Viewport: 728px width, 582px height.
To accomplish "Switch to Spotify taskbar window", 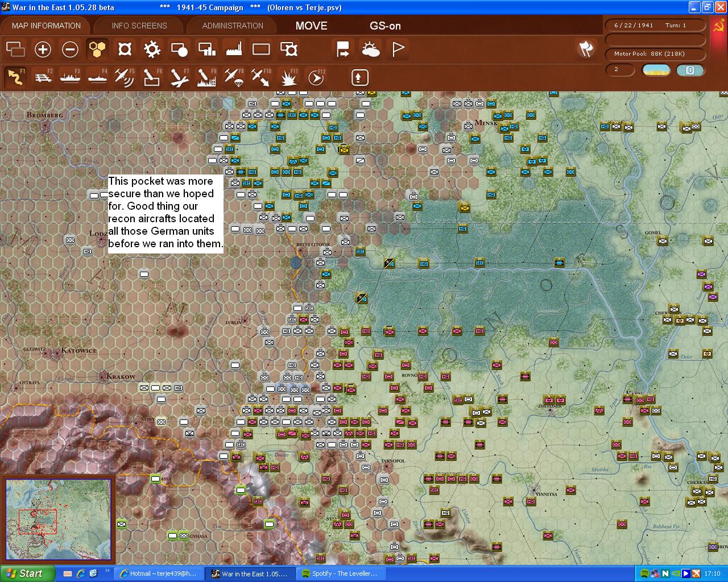I will coord(342,573).
